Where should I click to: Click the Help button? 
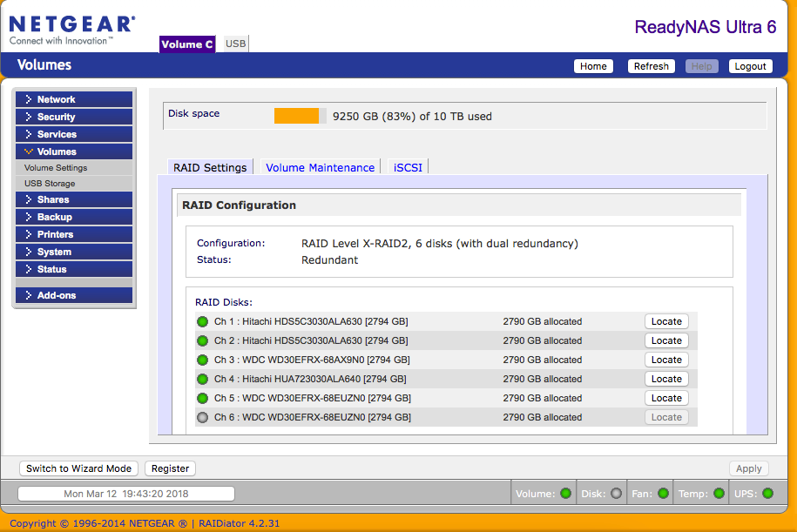(x=701, y=66)
